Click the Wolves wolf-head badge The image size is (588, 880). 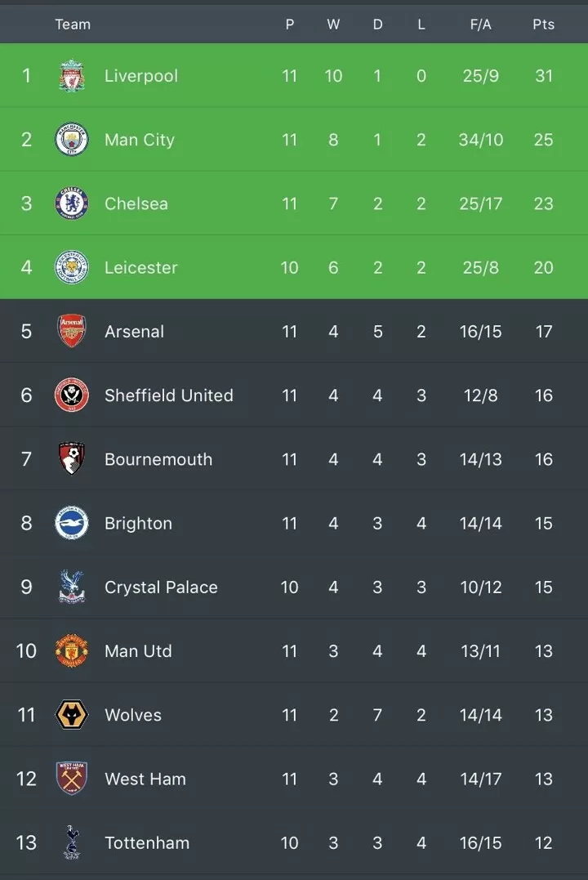(x=72, y=715)
